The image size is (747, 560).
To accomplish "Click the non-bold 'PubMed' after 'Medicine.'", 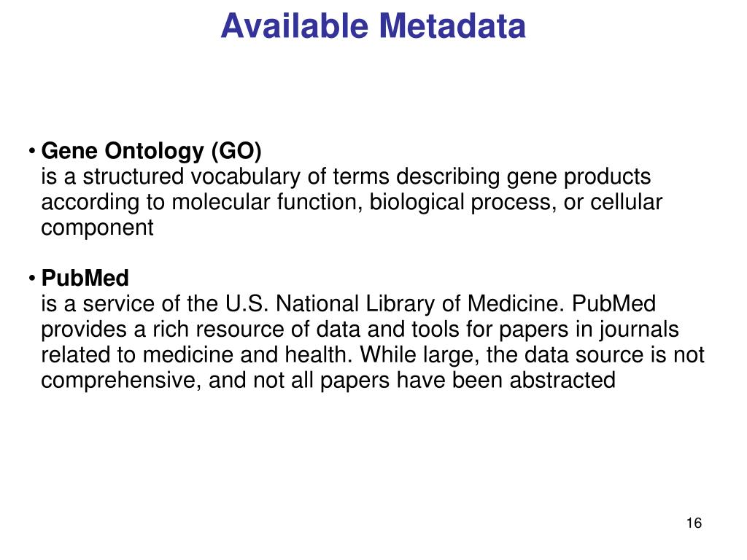I will point(614,304).
